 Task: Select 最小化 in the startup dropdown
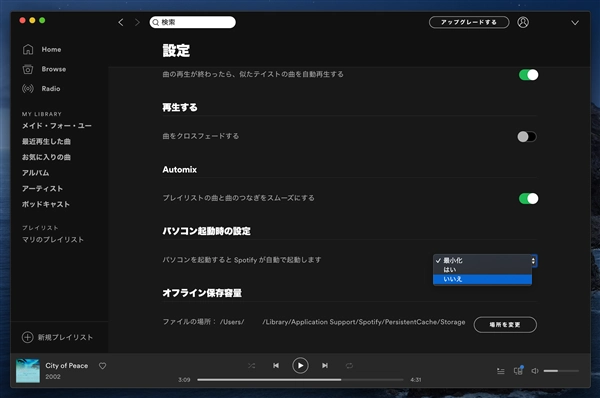pos(482,260)
